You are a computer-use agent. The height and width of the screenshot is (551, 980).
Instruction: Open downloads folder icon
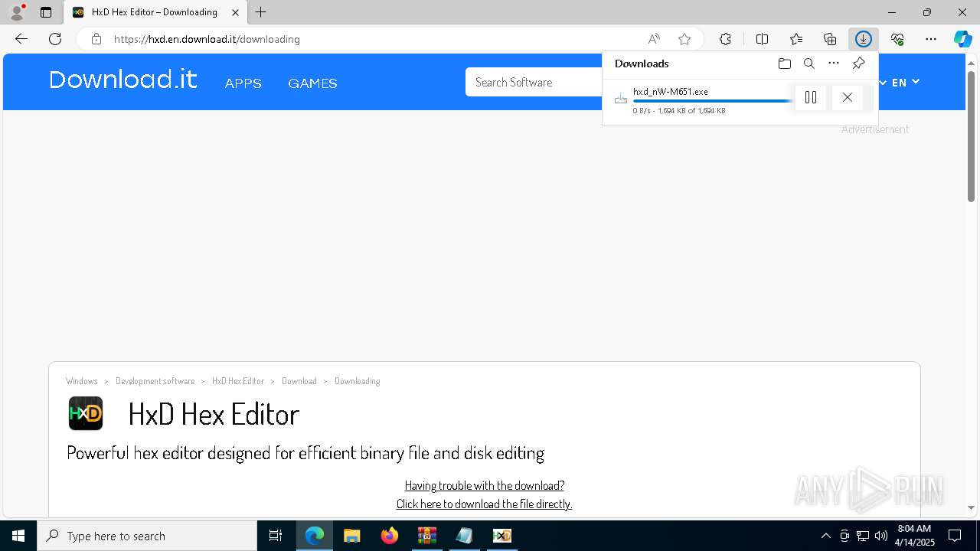[x=784, y=64]
